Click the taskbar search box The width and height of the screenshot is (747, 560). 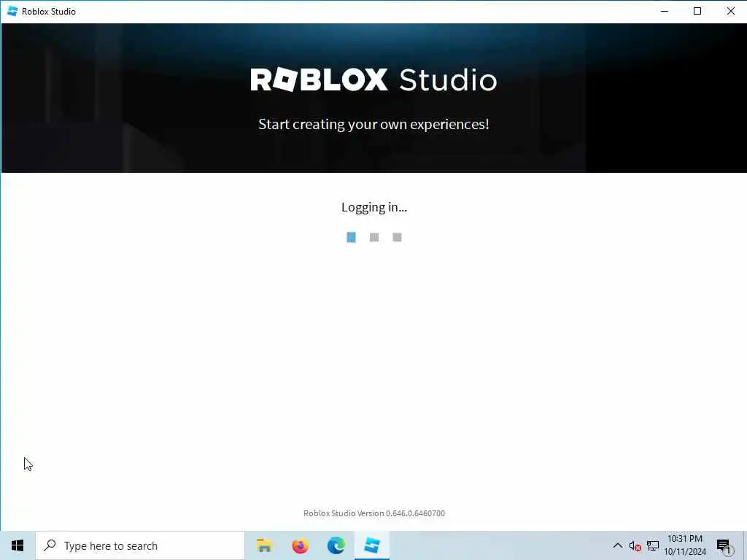[140, 545]
